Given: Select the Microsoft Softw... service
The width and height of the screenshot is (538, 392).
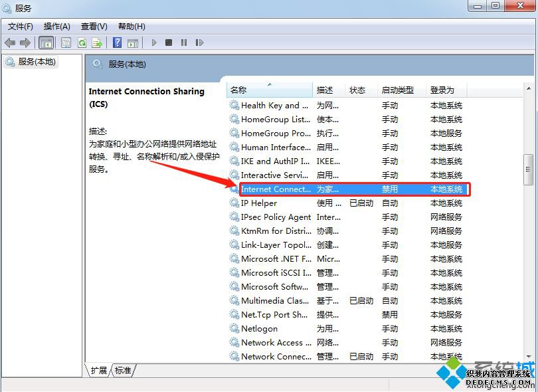Looking at the screenshot, I should click(x=347, y=286).
